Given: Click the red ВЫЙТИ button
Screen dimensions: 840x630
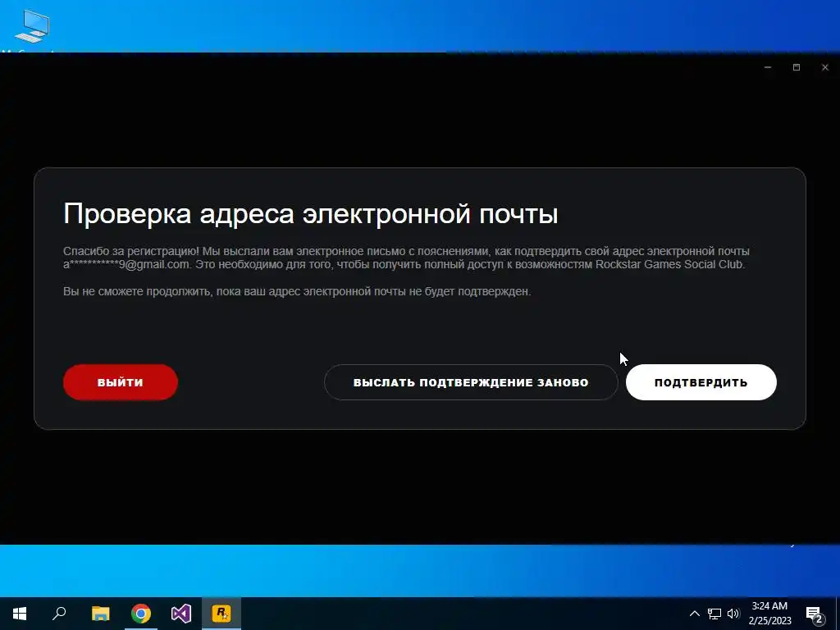Looking at the screenshot, I should 121,382.
